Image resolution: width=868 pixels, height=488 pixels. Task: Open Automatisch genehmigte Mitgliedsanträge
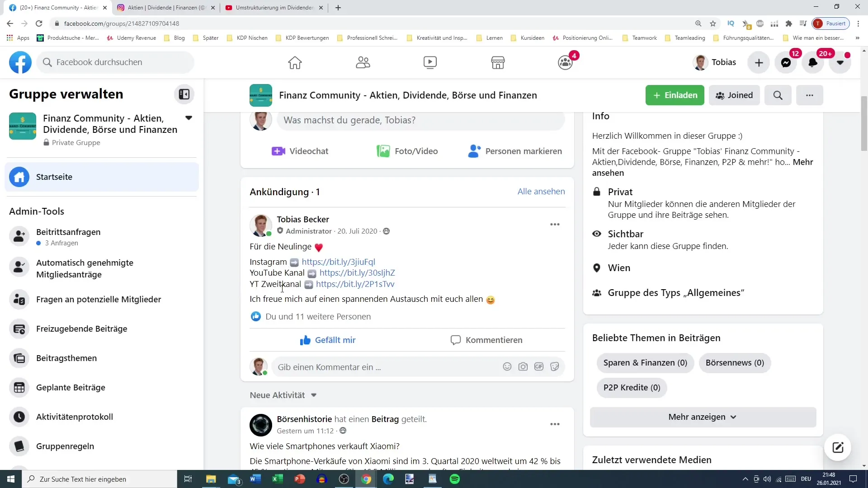tap(102, 268)
